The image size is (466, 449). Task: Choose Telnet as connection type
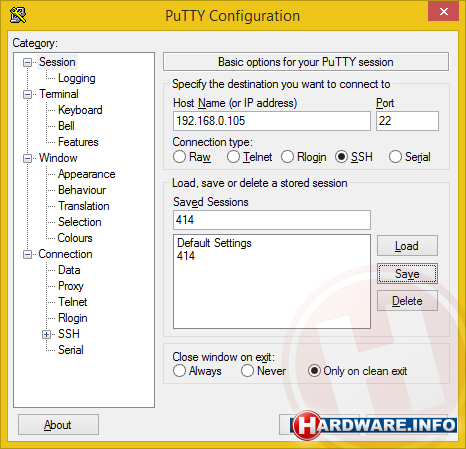233,157
